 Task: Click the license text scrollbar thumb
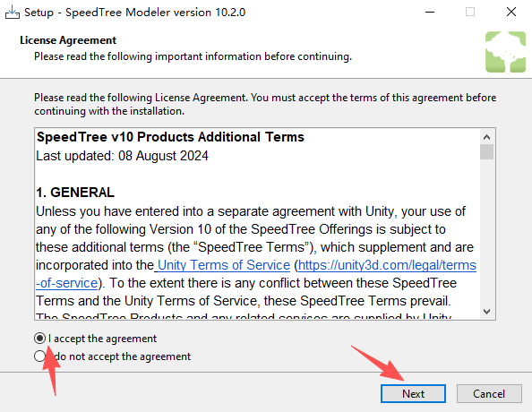coord(487,151)
